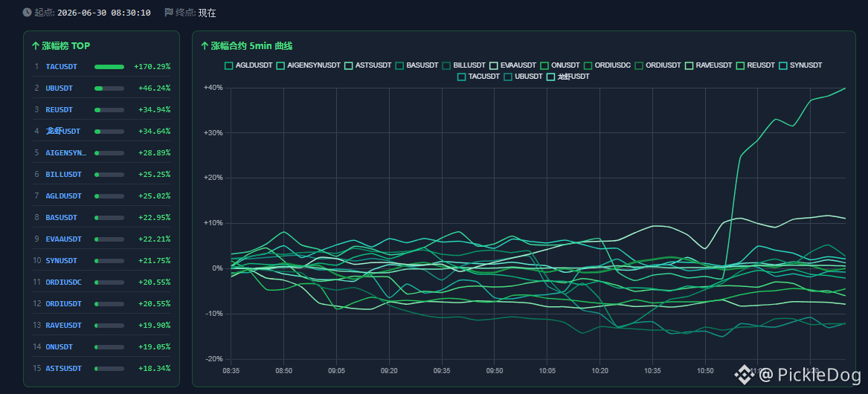This screenshot has width=868, height=394.
Task: Click the REUSDT gain progress bar
Action: [109, 110]
